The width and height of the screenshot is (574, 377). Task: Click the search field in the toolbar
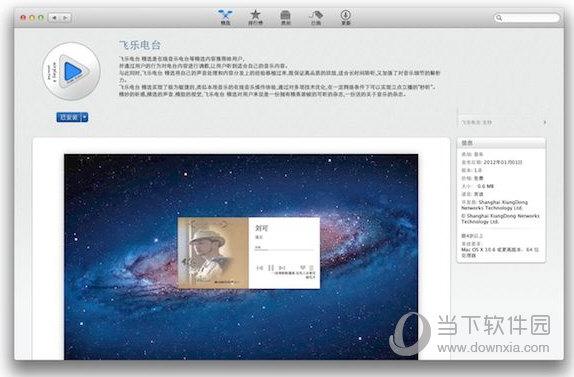526,18
